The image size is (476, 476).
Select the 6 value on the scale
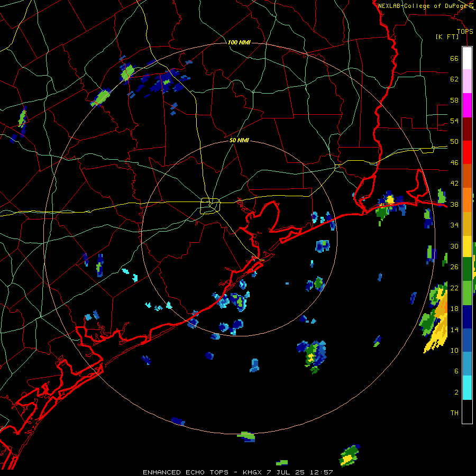pyautogui.click(x=456, y=371)
